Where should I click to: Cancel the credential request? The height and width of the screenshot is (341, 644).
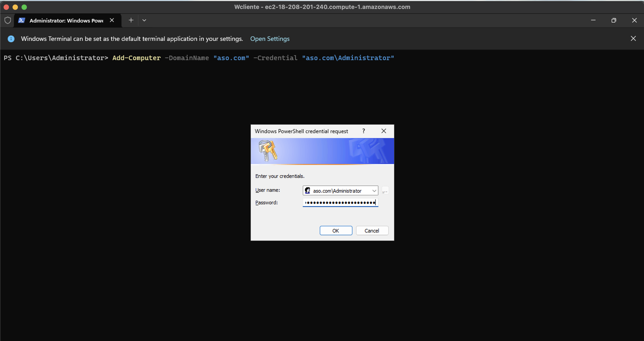click(x=372, y=230)
